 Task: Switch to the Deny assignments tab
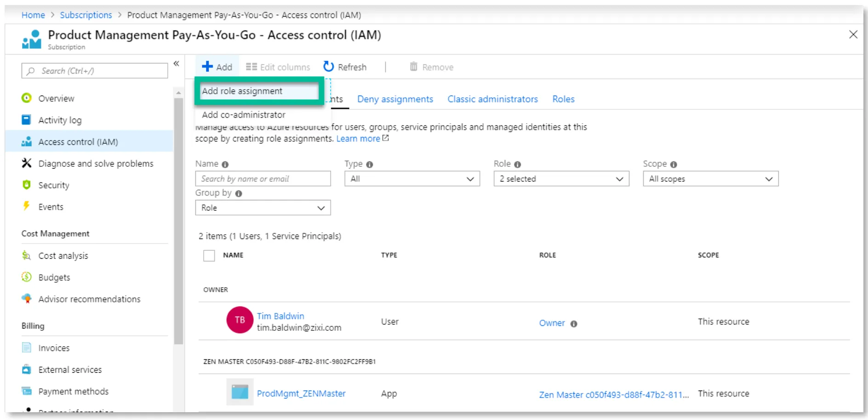[x=395, y=99]
